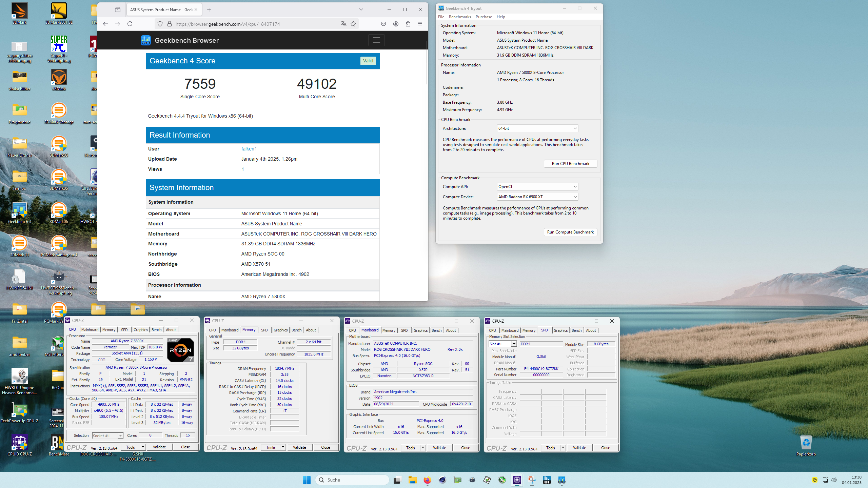868x488 pixels.
Task: Toggle the Geekbench Browser navigation menu
Action: pos(376,40)
